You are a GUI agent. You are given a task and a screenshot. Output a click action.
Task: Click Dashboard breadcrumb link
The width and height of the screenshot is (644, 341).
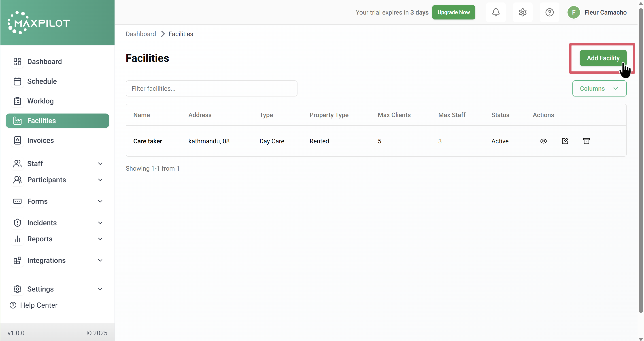pyautogui.click(x=140, y=34)
